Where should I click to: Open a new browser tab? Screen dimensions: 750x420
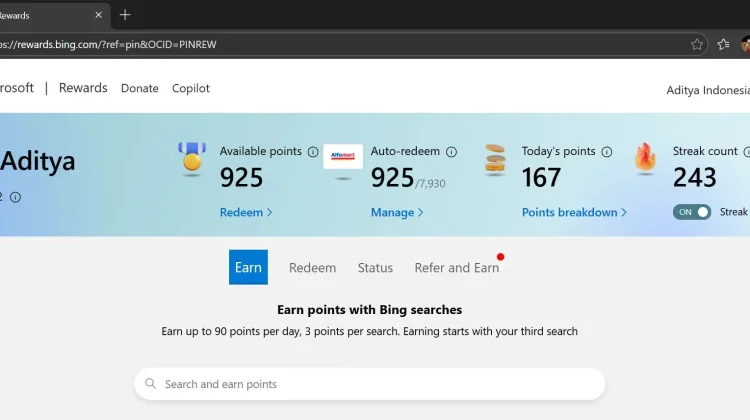point(125,15)
